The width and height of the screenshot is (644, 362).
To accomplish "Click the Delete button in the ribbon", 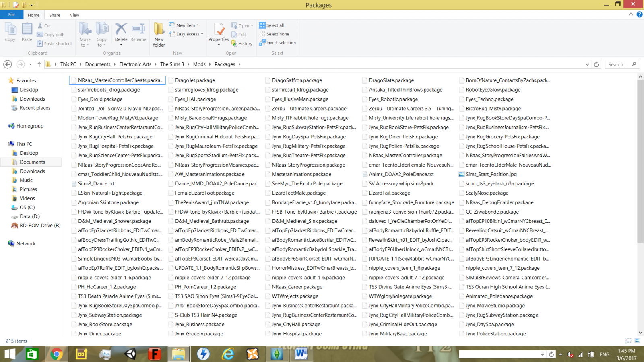I will 121,32.
